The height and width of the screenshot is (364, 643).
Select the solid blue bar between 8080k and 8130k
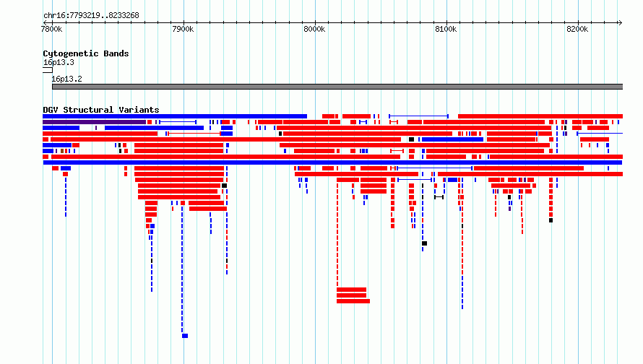(x=453, y=139)
